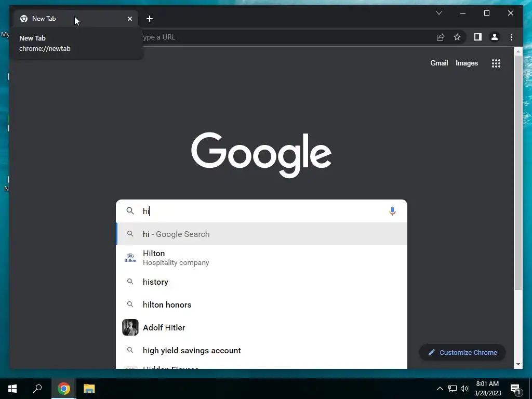Screen dimensions: 532x399
Task: Open the Google apps grid
Action: (496, 63)
